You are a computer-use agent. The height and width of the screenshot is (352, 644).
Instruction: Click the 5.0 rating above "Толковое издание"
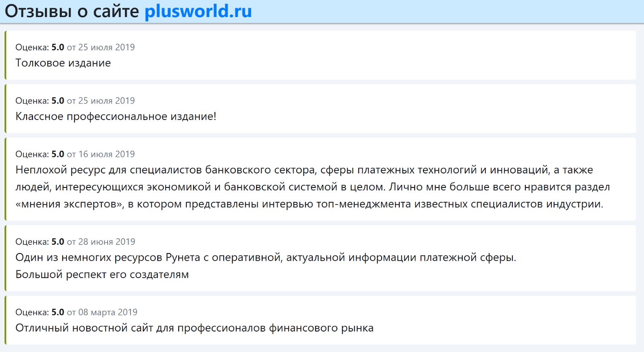coord(58,47)
